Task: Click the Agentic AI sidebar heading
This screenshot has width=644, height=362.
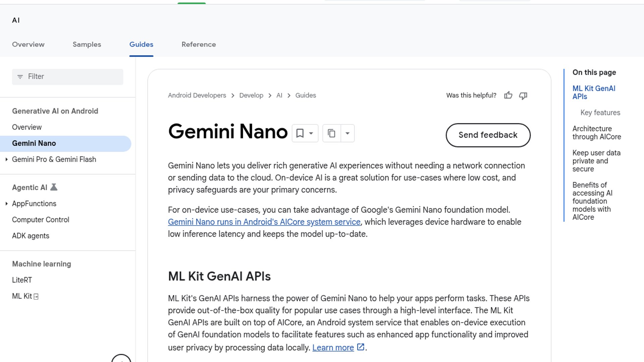Action: (30, 188)
